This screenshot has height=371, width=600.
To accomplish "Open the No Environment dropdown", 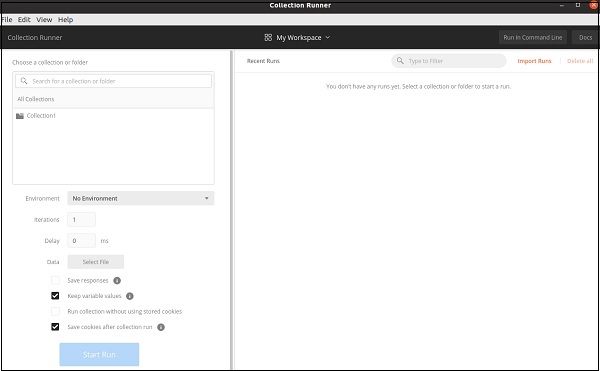I will pyautogui.click(x=141, y=198).
